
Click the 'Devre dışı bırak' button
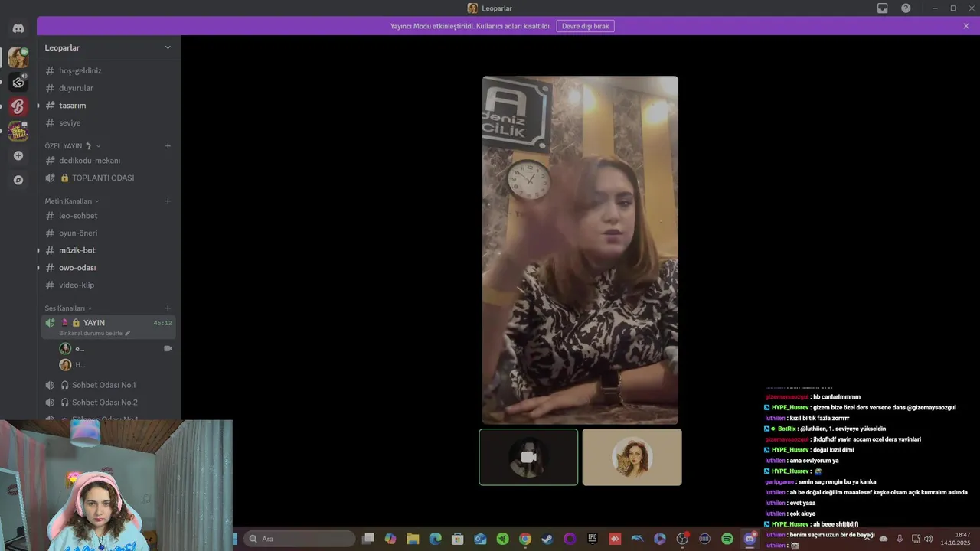tap(585, 26)
